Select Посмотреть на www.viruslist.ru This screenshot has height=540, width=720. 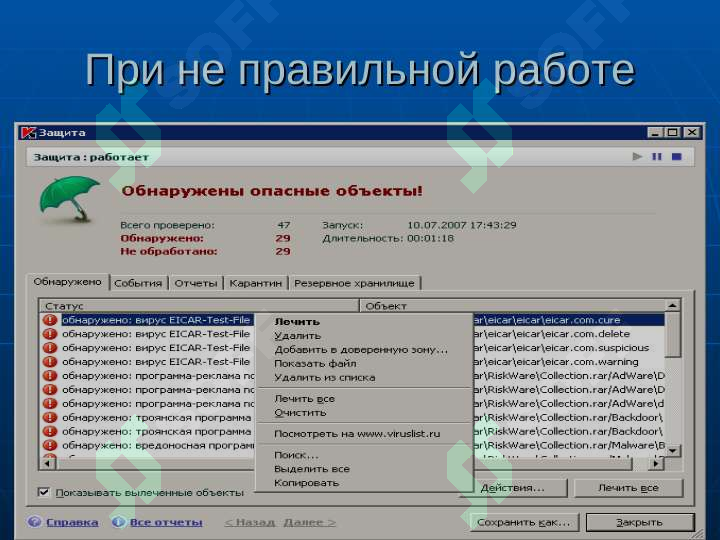(x=364, y=433)
